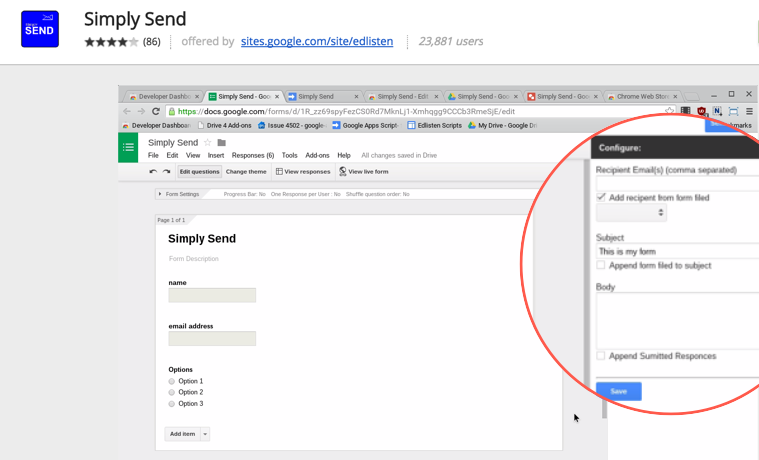The image size is (759, 460).
Task: Switch to Simply Send - Edit tab
Action: coord(403,96)
